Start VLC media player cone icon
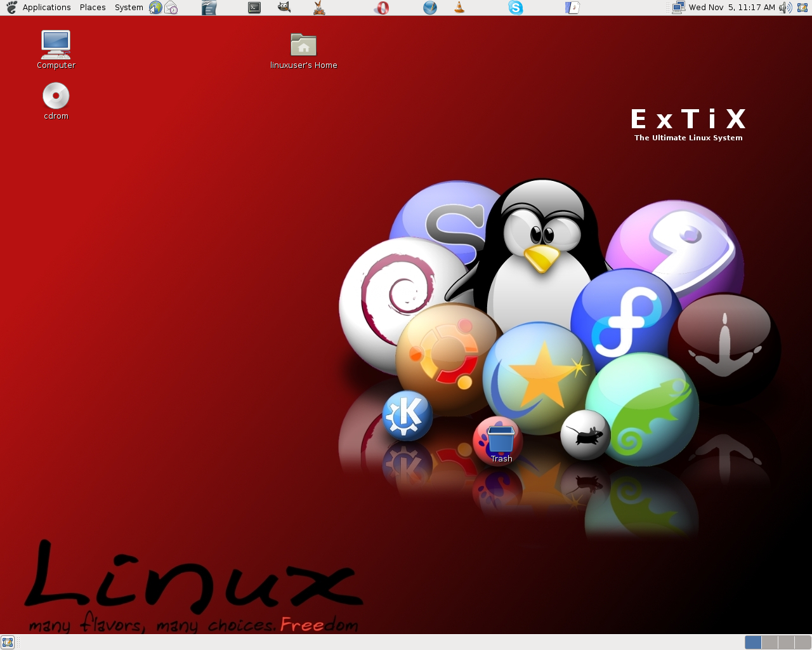The width and height of the screenshot is (812, 650). 459,8
